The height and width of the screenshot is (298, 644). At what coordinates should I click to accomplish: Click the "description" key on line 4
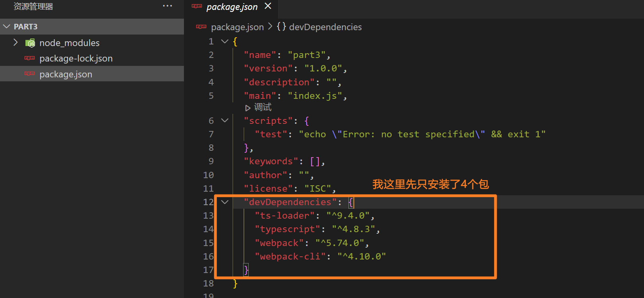click(279, 82)
